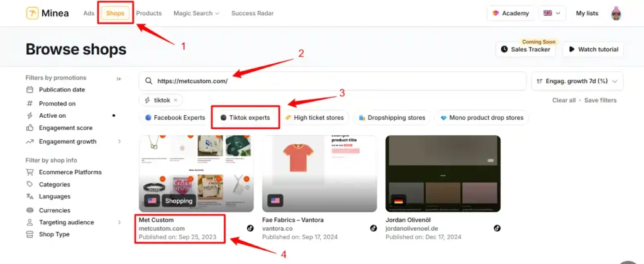Click German flag on Jordan Olivenöl card

click(x=398, y=201)
